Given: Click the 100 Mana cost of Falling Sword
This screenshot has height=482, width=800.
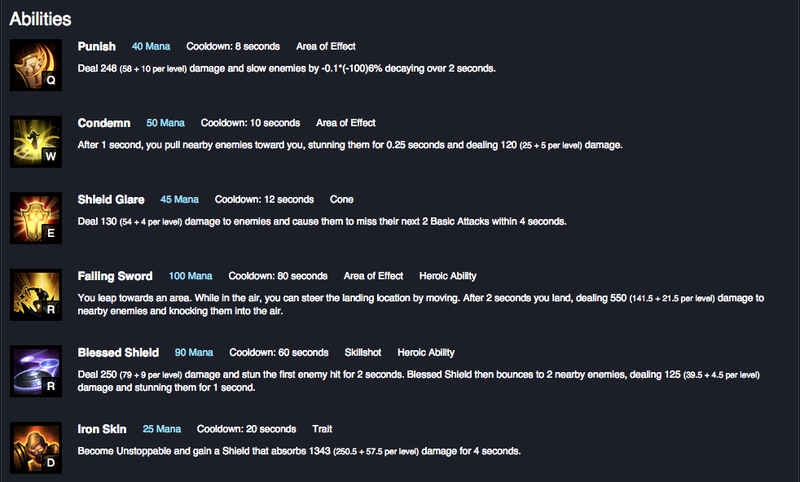Looking at the screenshot, I should (190, 276).
